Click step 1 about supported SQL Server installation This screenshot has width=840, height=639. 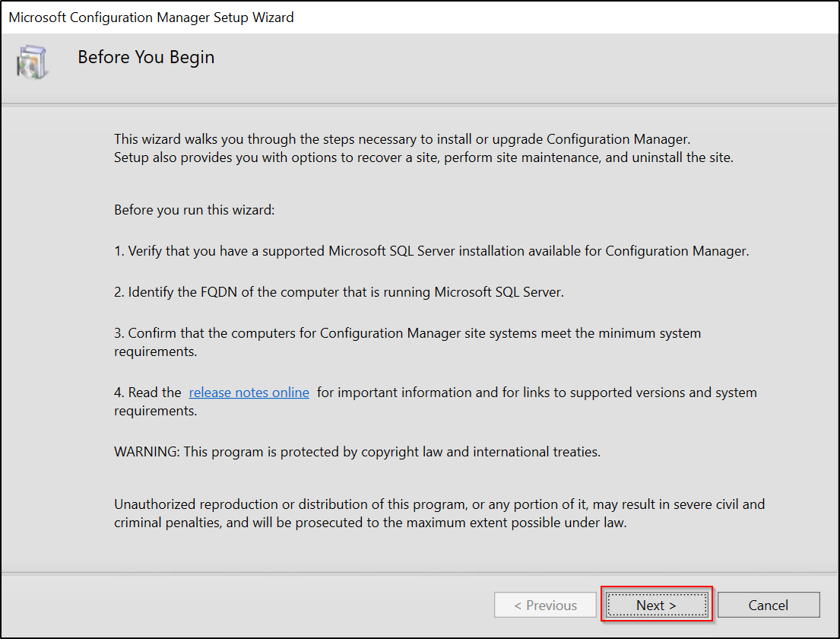point(431,251)
